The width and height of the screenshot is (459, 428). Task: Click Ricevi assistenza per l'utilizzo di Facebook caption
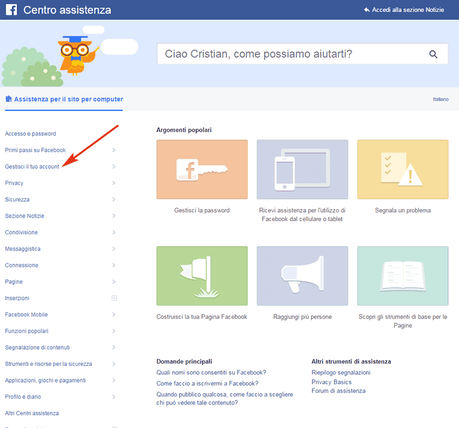point(302,215)
